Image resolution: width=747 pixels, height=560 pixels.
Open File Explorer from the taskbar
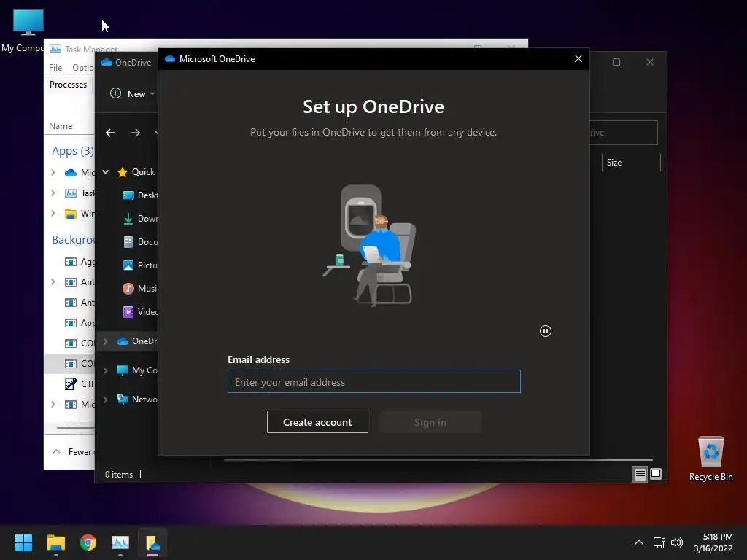(x=55, y=542)
